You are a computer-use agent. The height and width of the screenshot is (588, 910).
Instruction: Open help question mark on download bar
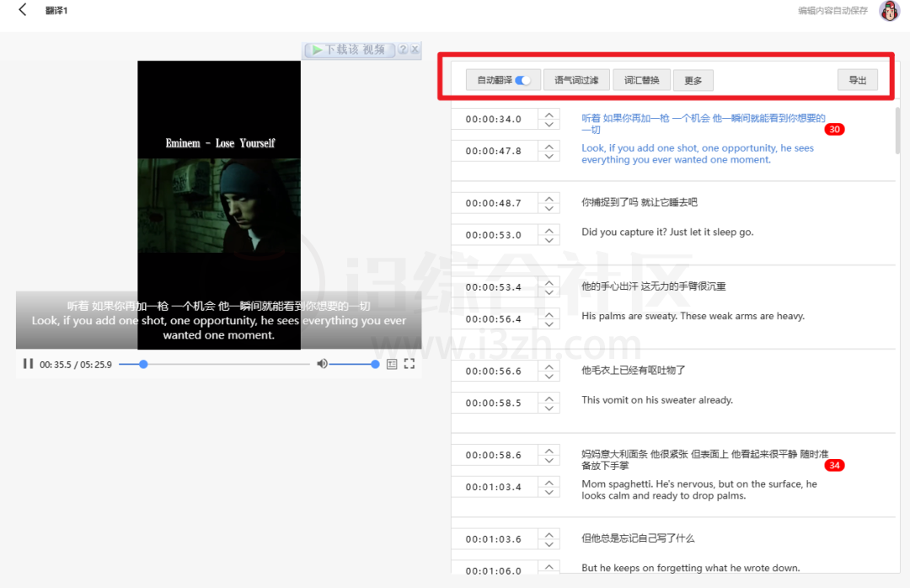click(x=403, y=50)
